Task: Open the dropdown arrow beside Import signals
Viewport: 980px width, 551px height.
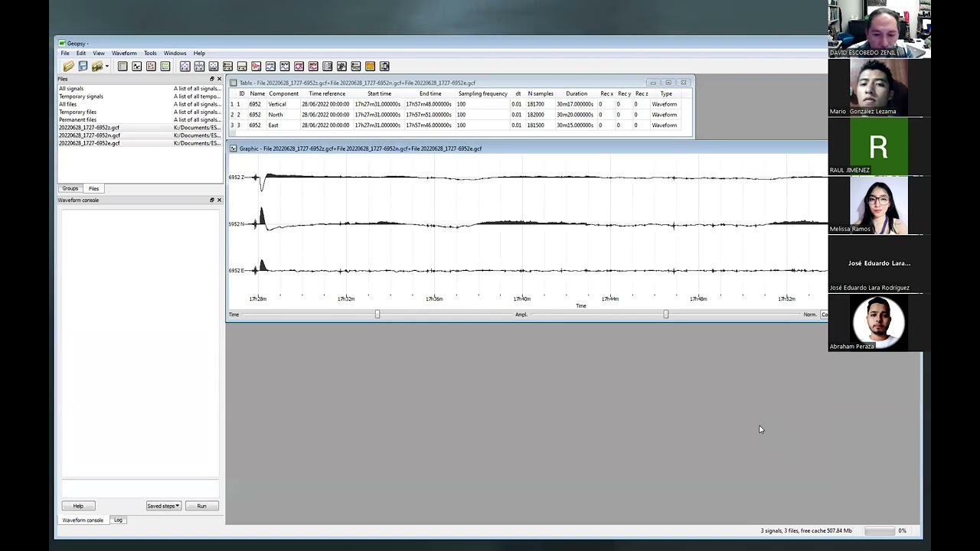Action: [106, 67]
